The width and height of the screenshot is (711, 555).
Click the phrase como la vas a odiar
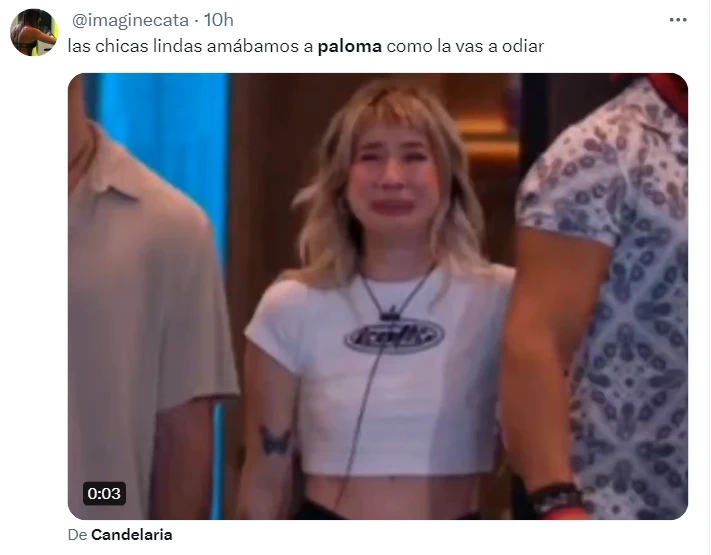[465, 46]
